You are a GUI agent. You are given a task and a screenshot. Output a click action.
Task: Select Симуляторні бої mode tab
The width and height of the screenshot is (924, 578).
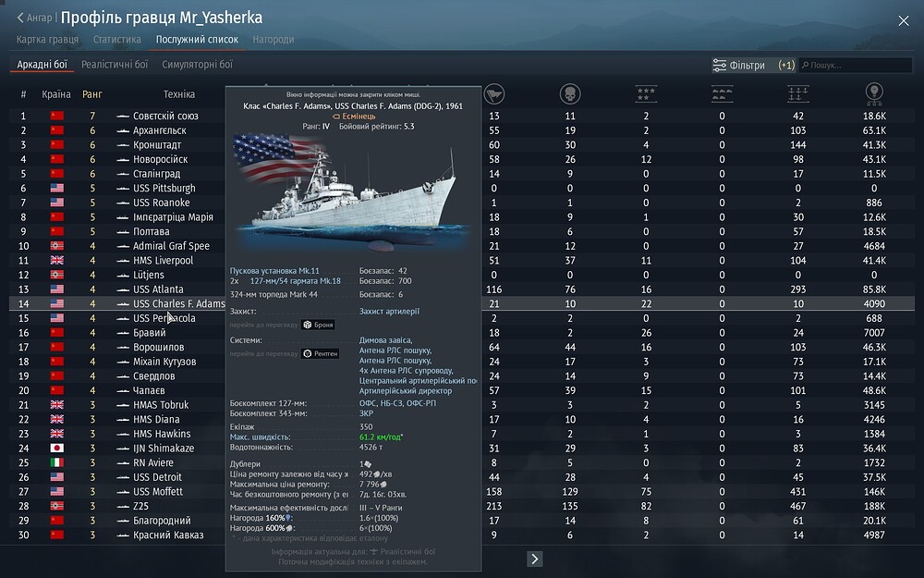click(x=198, y=65)
